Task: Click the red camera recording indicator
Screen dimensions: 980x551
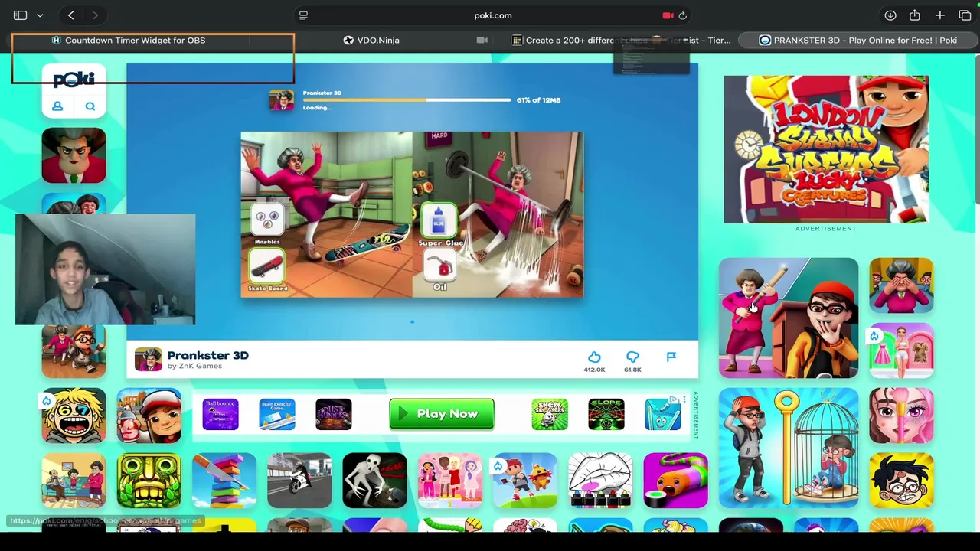Action: pos(668,15)
